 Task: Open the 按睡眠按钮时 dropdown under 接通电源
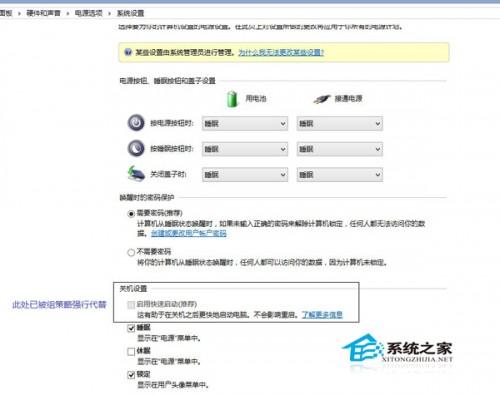(x=340, y=149)
